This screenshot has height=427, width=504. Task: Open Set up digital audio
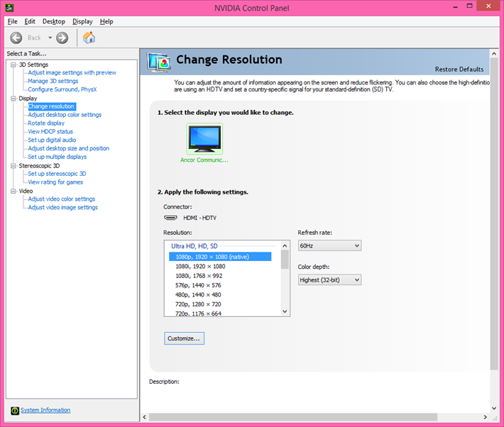click(52, 140)
